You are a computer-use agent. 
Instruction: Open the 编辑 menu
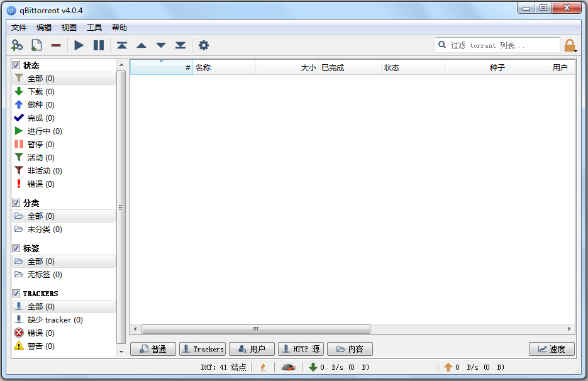[x=44, y=28]
